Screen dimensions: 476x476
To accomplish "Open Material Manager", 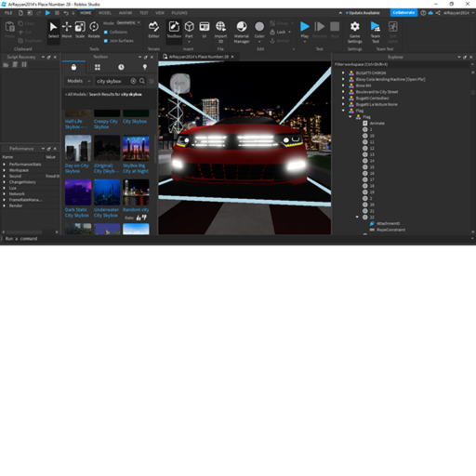I will 242,32.
